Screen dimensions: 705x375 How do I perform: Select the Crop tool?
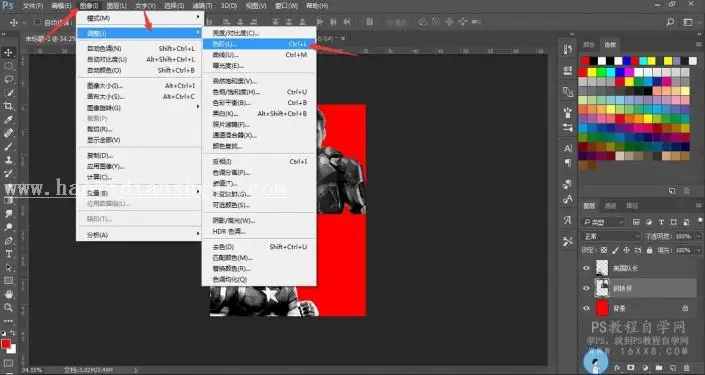(9, 106)
